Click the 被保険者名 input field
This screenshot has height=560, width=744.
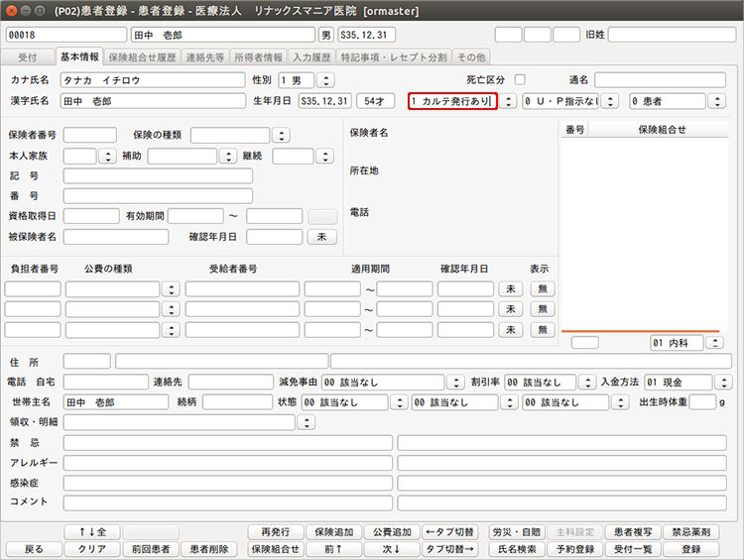pos(116,237)
